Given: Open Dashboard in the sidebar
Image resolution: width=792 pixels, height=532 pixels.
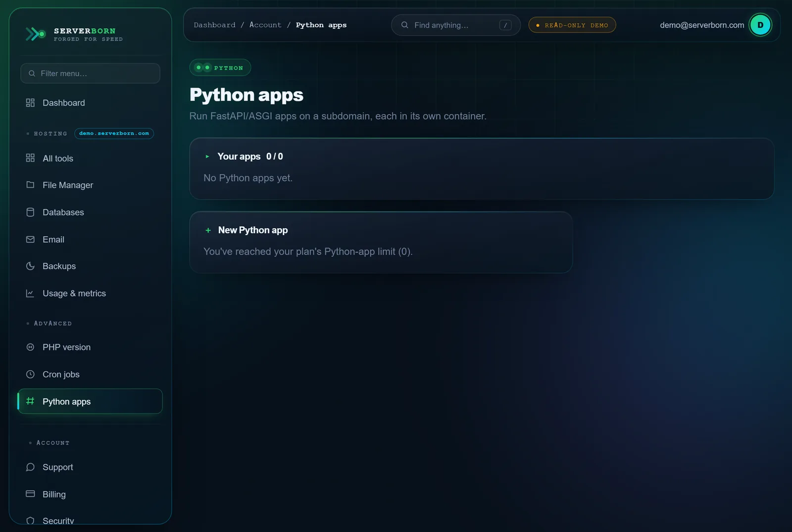Looking at the screenshot, I should pos(90,102).
